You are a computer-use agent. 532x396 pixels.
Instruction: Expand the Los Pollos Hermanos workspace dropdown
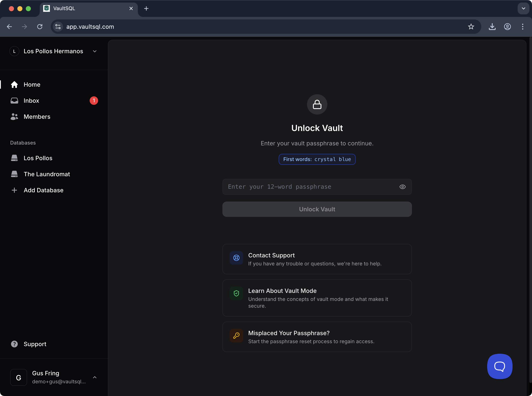click(x=95, y=51)
